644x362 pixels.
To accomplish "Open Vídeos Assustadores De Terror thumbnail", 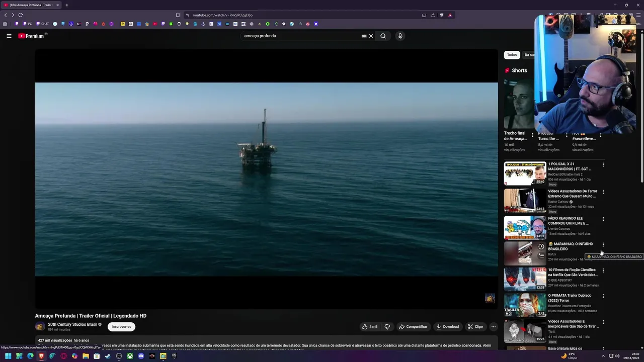I will point(525,201).
